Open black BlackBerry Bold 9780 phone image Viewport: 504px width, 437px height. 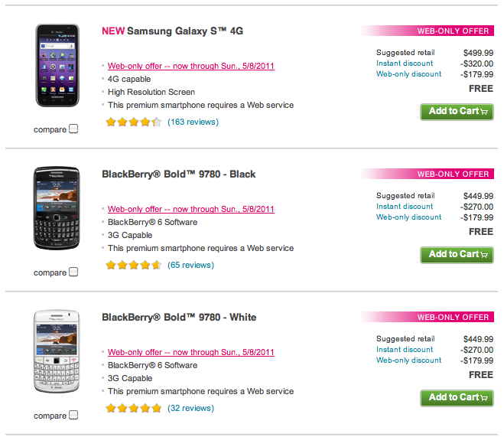tap(57, 208)
